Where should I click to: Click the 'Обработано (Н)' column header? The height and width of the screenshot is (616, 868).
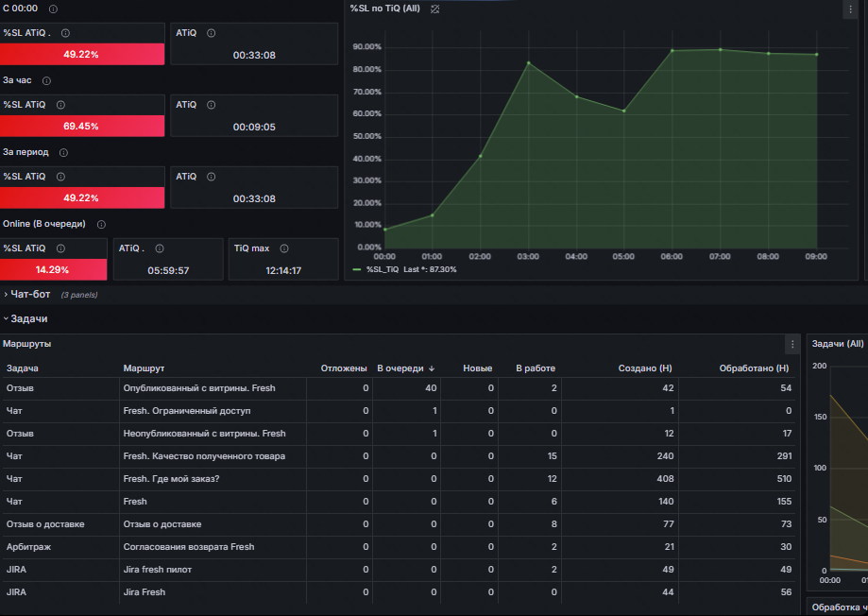pyautogui.click(x=753, y=368)
